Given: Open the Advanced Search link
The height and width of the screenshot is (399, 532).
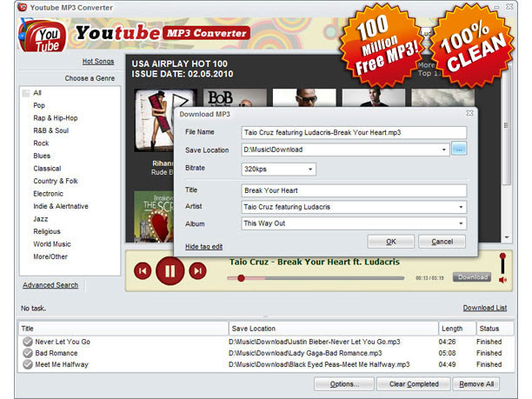Looking at the screenshot, I should 50,285.
